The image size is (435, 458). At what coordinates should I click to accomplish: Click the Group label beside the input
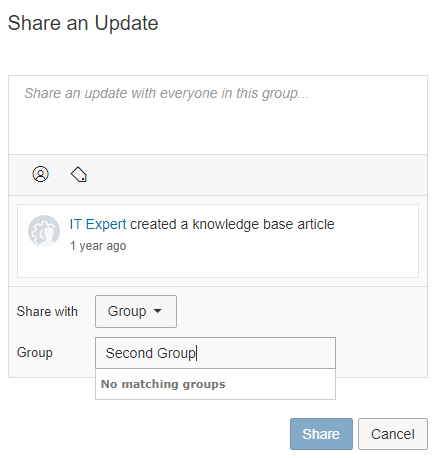click(35, 353)
